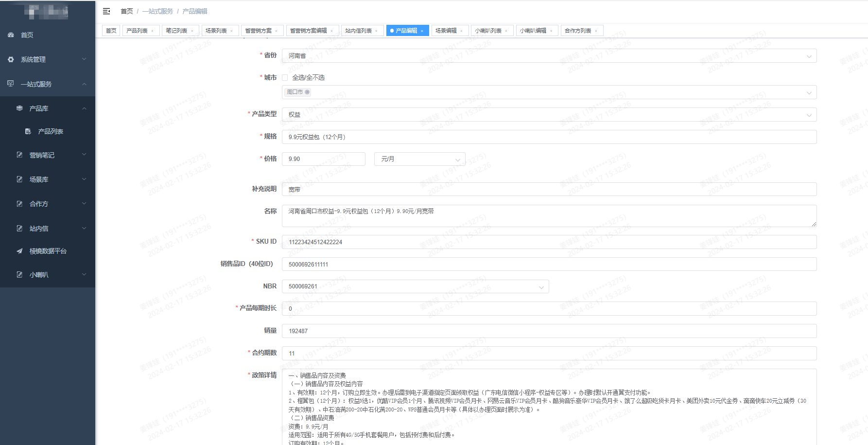Expand the 营销笔记 submenu chevron
868x445 pixels.
click(x=84, y=155)
